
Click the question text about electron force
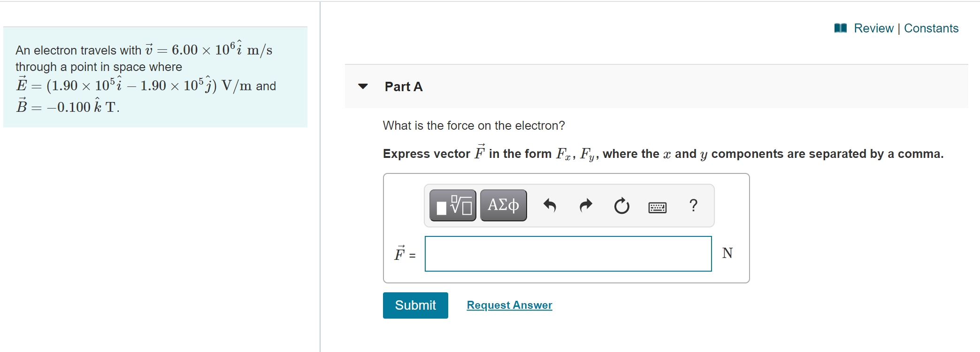tap(474, 125)
